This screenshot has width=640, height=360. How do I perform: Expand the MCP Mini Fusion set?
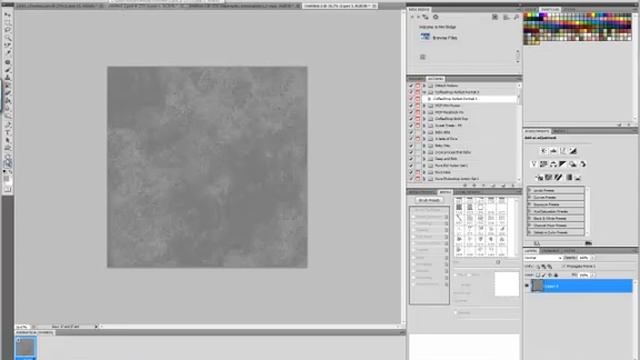424,106
